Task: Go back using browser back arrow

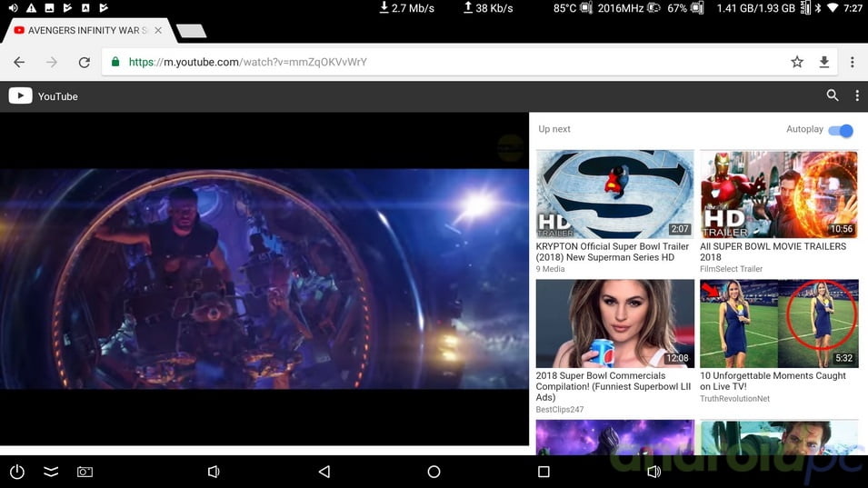Action: point(19,62)
